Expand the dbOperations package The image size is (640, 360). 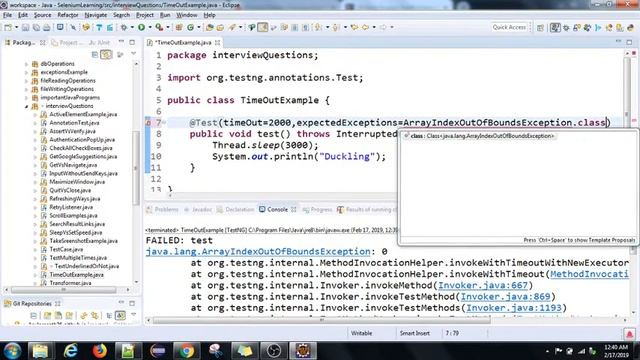pos(27,64)
